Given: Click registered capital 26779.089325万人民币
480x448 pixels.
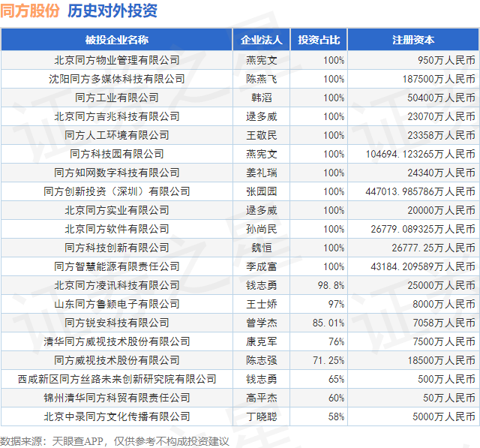Looking at the screenshot, I should tap(423, 229).
